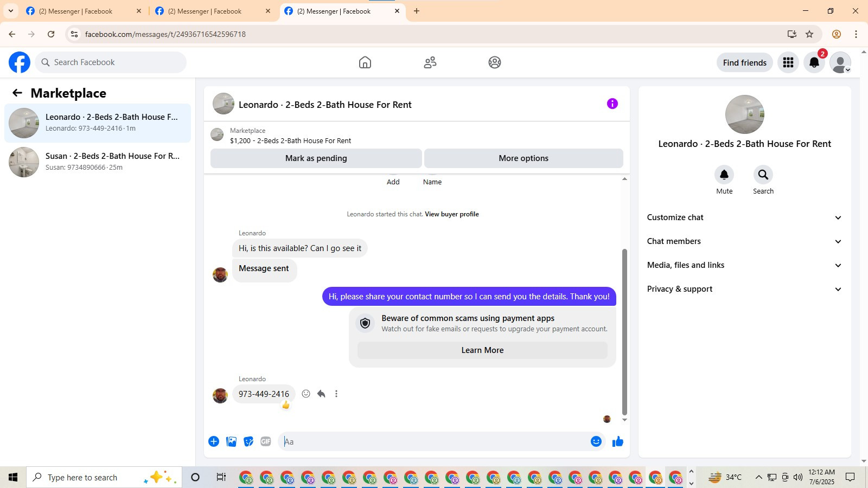Click install app icon in address bar
Image resolution: width=868 pixels, height=488 pixels.
[792, 34]
